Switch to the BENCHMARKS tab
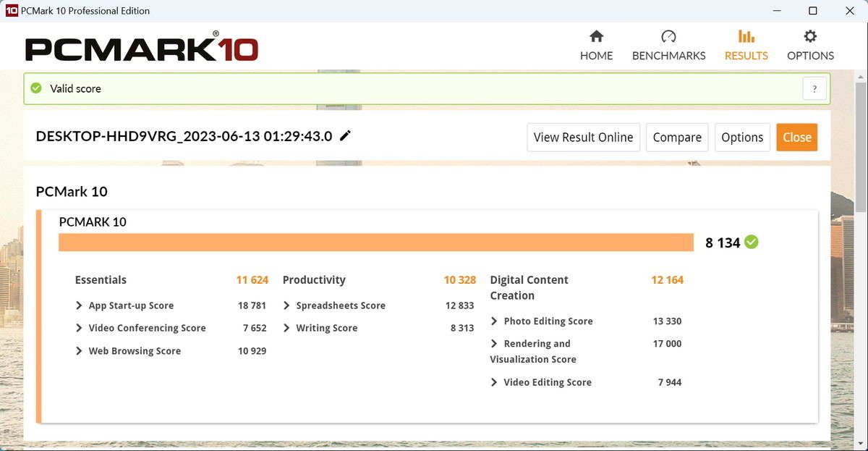This screenshot has width=868, height=451. (x=668, y=56)
